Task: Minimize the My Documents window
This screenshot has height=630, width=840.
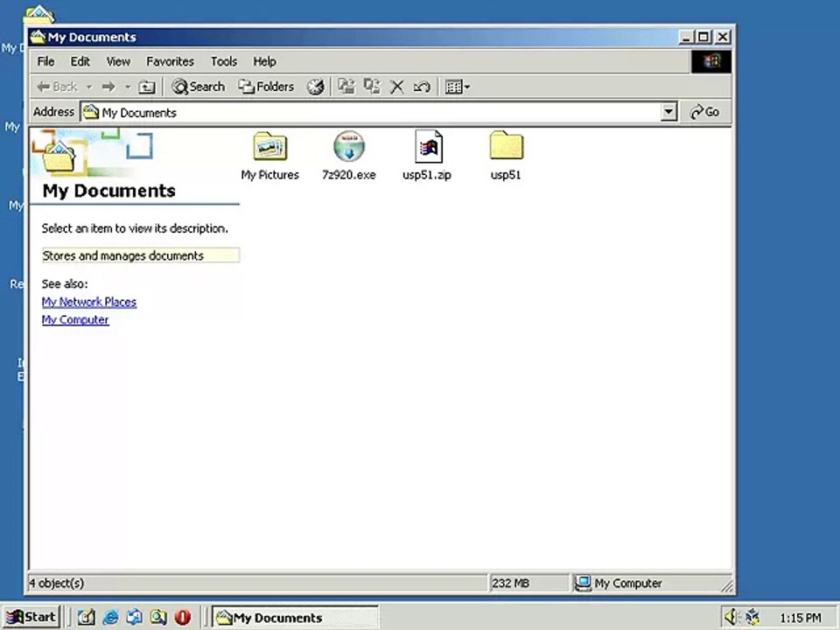Action: click(x=687, y=37)
